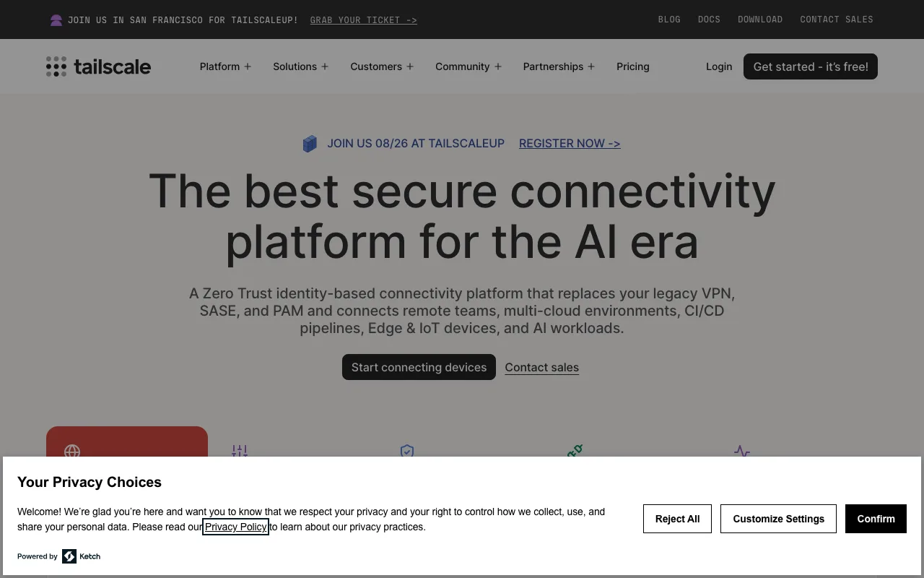Click the "A Zero Trust identity-based" paragraph
Screen dimensions: 924x578
pyautogui.click(x=462, y=311)
